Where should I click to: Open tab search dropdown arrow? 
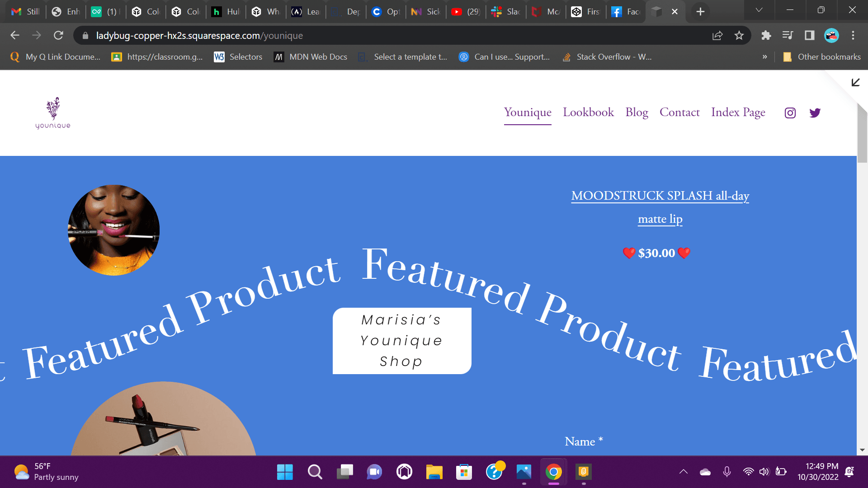[759, 10]
